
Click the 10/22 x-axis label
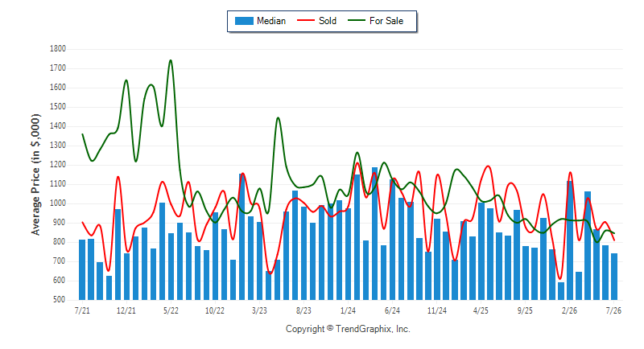pyautogui.click(x=215, y=310)
